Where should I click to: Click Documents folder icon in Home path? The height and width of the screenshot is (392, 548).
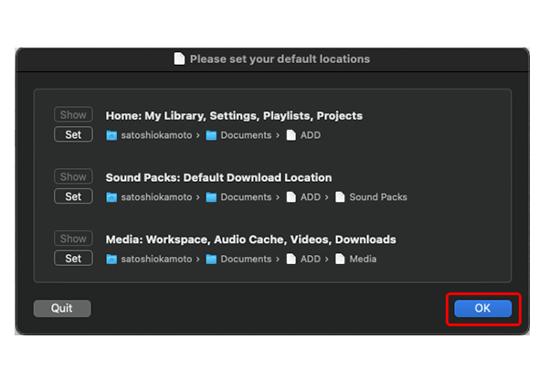(x=211, y=135)
